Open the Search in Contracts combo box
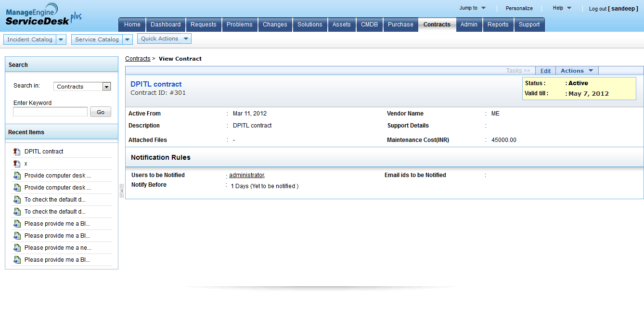The image size is (644, 319). tap(82, 87)
